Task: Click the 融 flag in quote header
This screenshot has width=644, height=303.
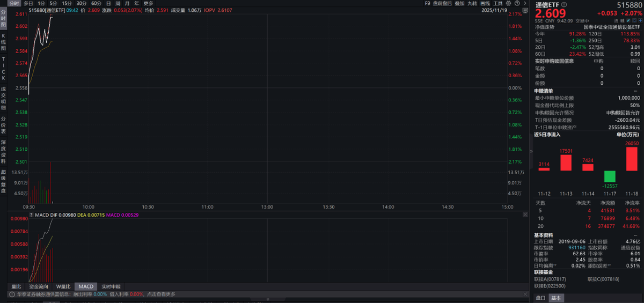Action: click(x=623, y=20)
